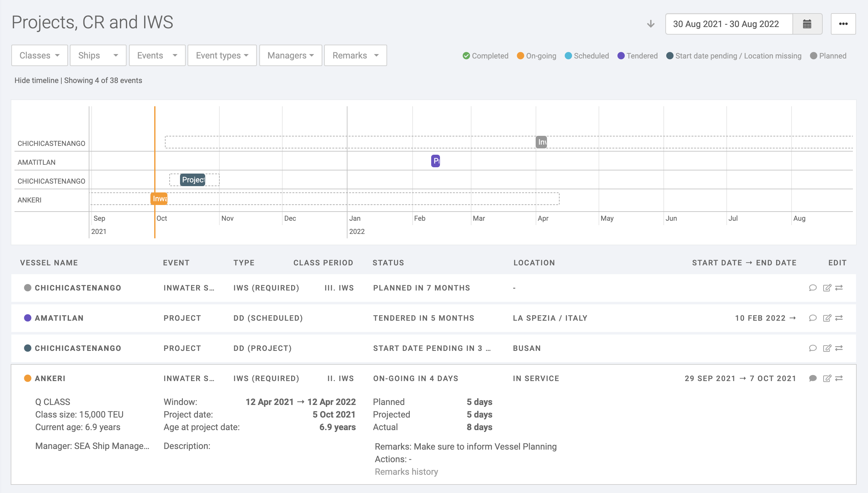The image size is (868, 493).
Task: Toggle Start date pending legend filter
Action: coord(734,56)
